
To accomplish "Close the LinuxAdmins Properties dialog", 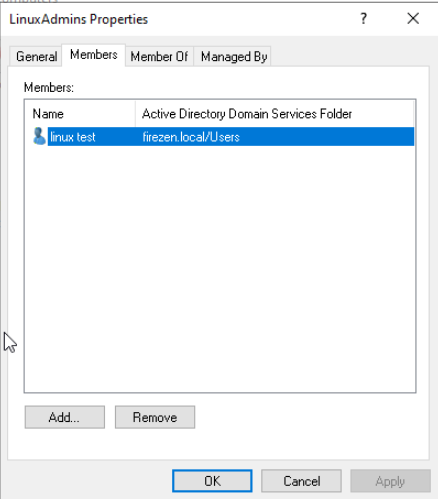I will 413,19.
